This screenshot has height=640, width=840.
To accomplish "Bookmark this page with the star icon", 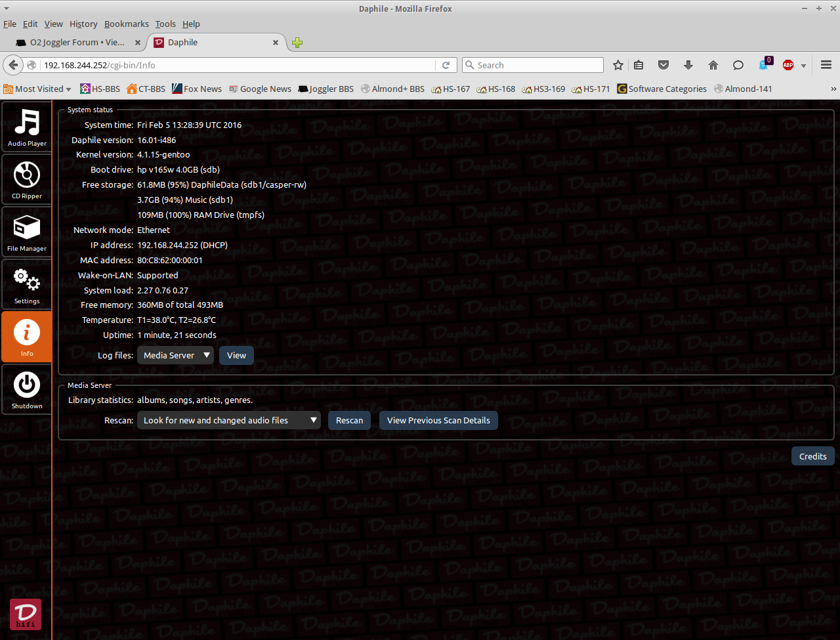I will pyautogui.click(x=618, y=65).
